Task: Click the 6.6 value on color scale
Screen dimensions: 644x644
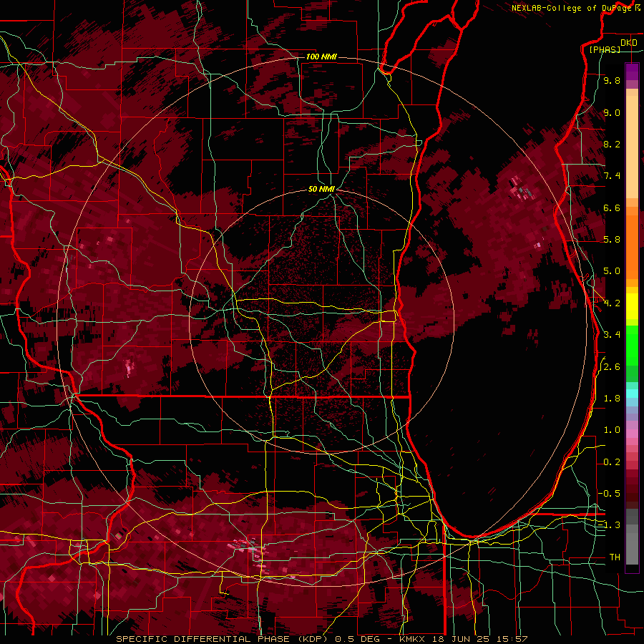Action: tap(612, 208)
